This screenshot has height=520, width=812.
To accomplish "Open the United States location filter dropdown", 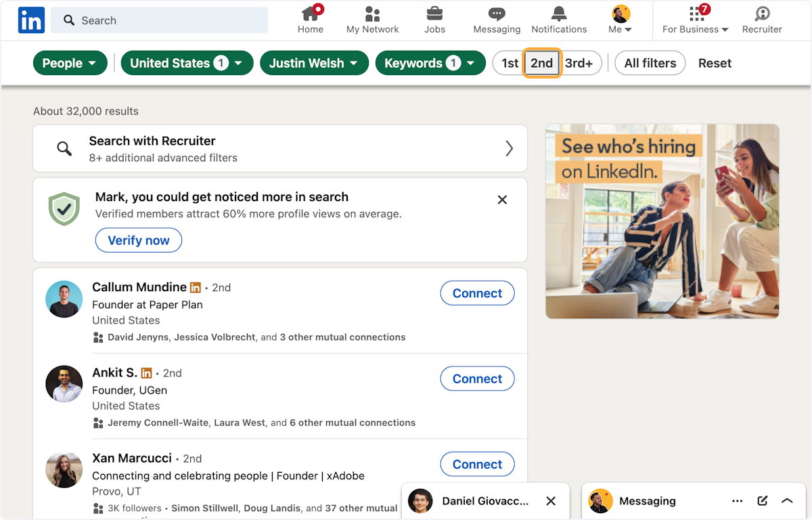I will (187, 63).
